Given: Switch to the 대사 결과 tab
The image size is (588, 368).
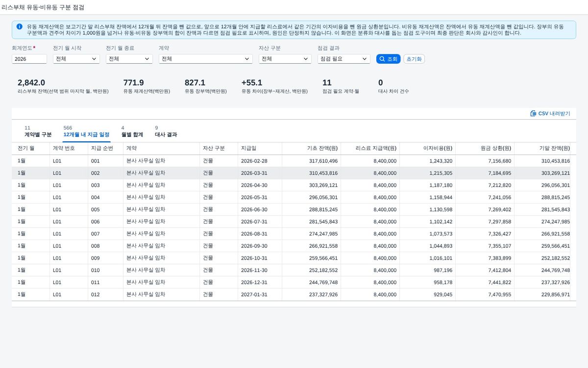Looking at the screenshot, I should (166, 131).
